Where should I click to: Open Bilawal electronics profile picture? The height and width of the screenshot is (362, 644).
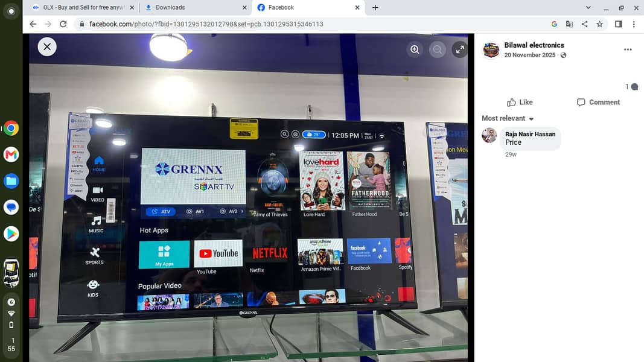click(x=491, y=50)
